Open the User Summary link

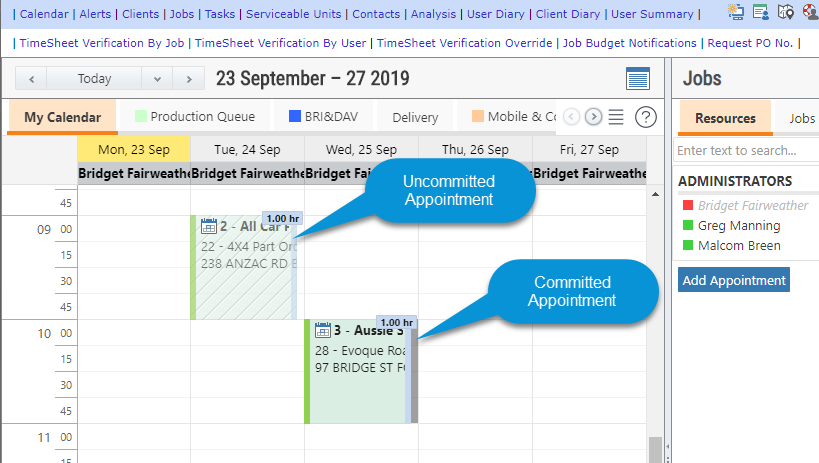(x=652, y=14)
